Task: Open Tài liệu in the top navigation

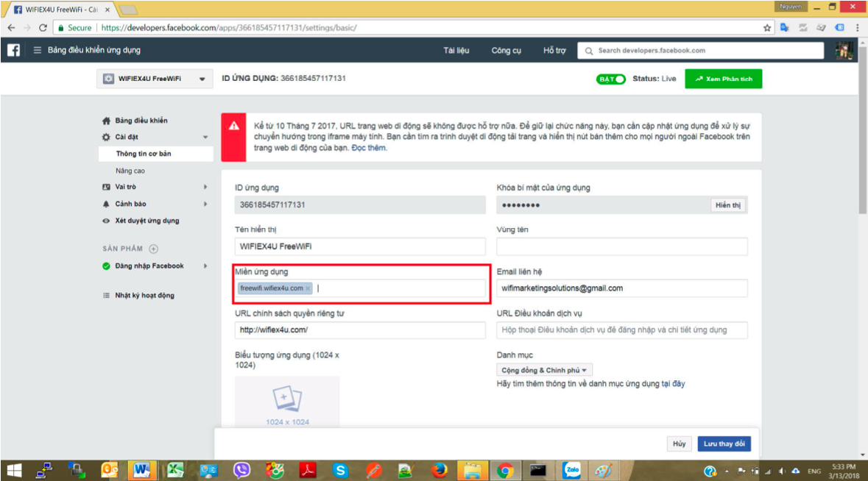Action: (456, 50)
